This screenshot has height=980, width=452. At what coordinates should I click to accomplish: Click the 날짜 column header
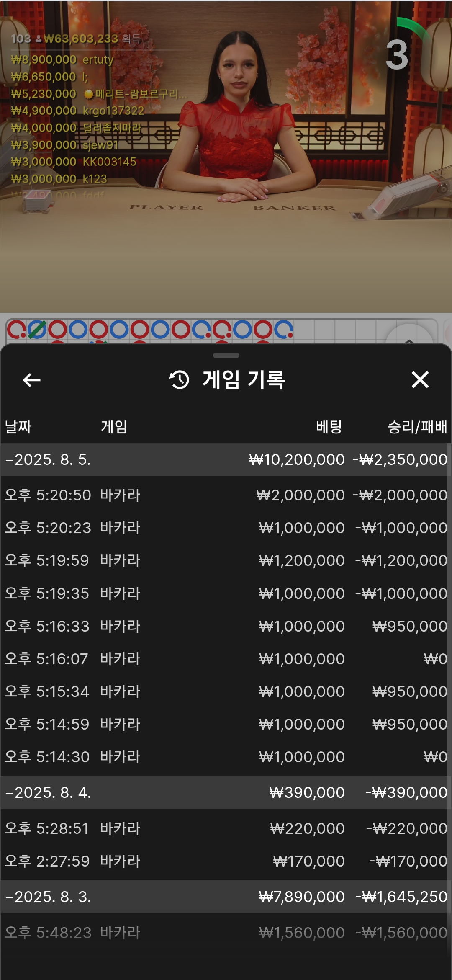click(x=18, y=427)
